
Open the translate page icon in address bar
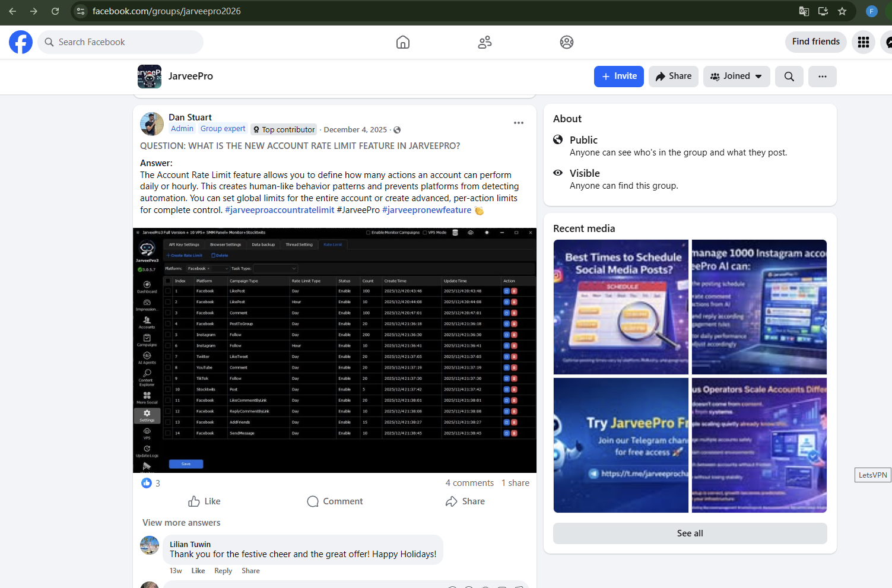tap(804, 11)
